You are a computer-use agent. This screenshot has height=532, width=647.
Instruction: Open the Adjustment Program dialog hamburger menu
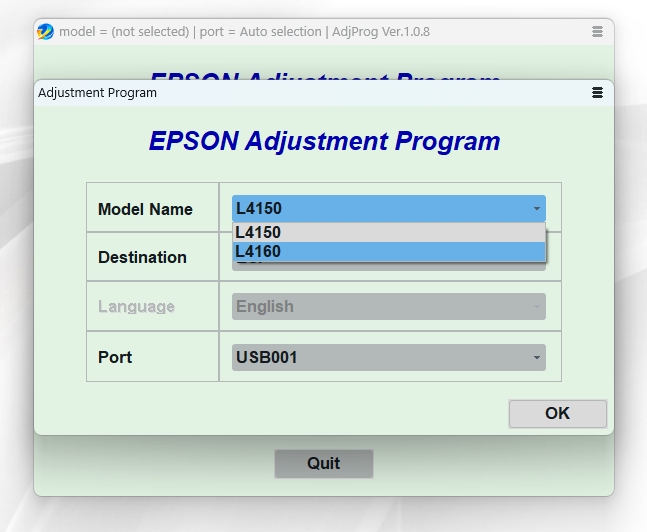(x=597, y=93)
